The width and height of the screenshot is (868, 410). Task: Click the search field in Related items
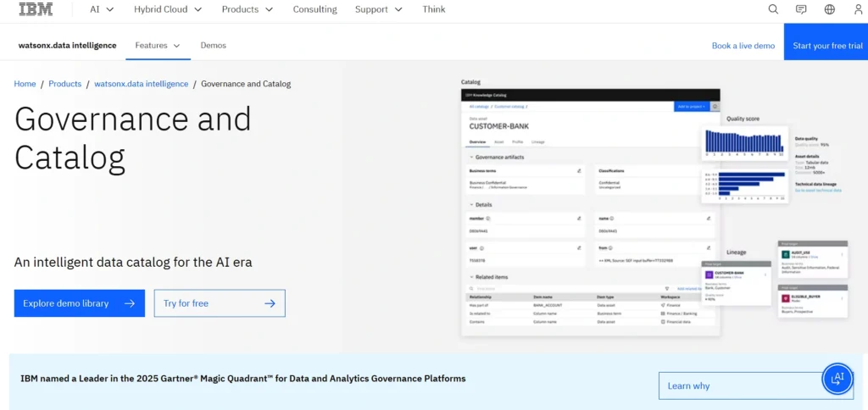click(x=564, y=288)
